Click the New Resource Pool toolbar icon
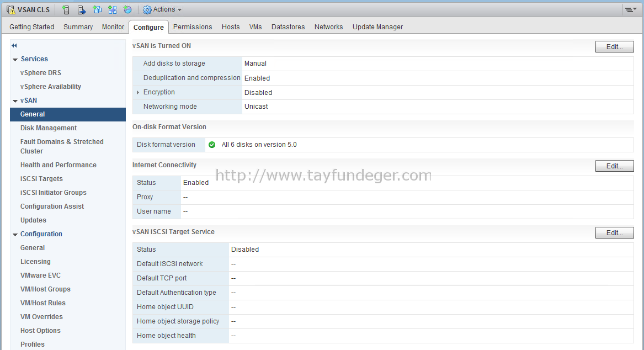 point(127,9)
